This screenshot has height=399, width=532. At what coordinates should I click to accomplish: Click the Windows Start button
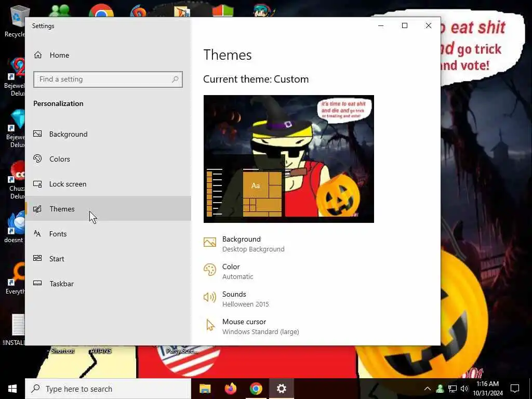click(12, 389)
